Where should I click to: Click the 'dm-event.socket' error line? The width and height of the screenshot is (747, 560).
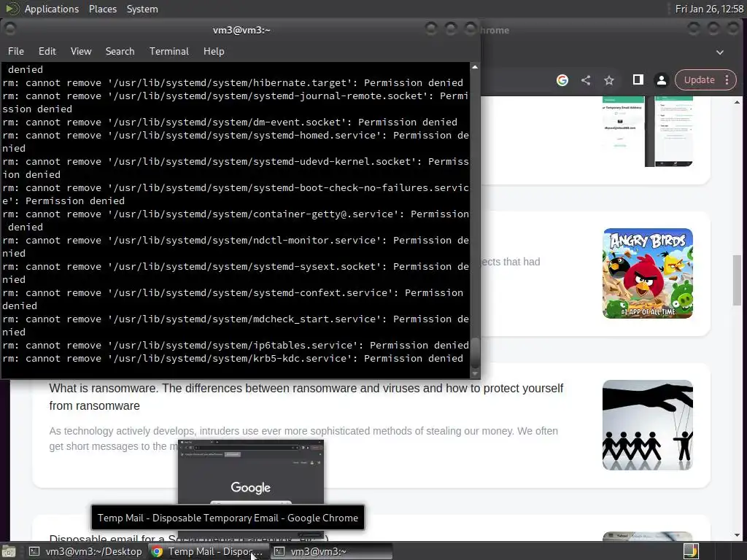[x=230, y=122]
